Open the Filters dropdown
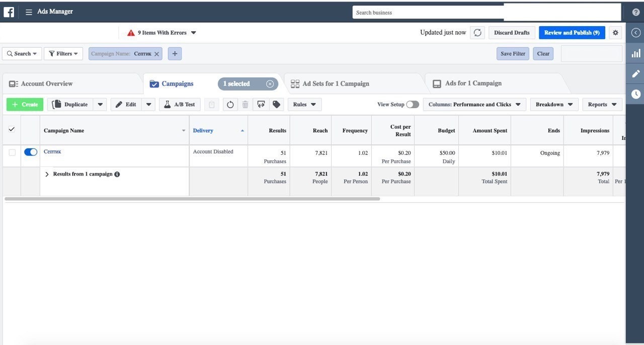The height and width of the screenshot is (345, 644). (63, 54)
